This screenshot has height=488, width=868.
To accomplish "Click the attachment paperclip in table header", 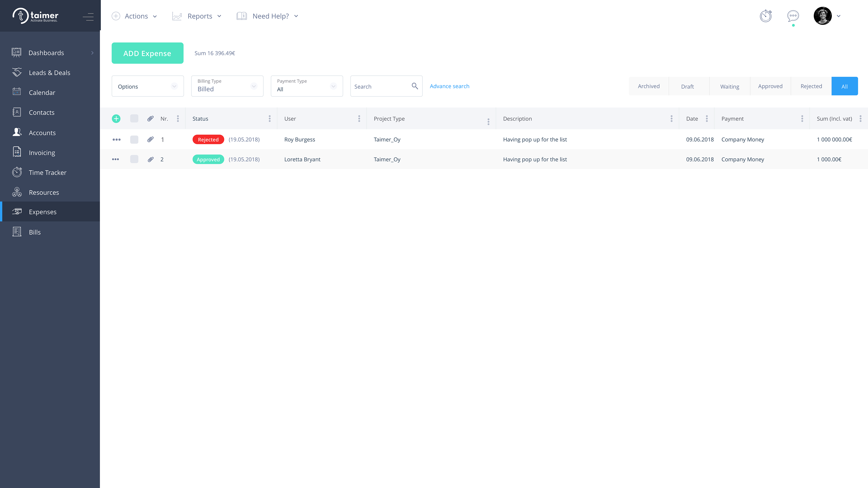I will point(150,119).
